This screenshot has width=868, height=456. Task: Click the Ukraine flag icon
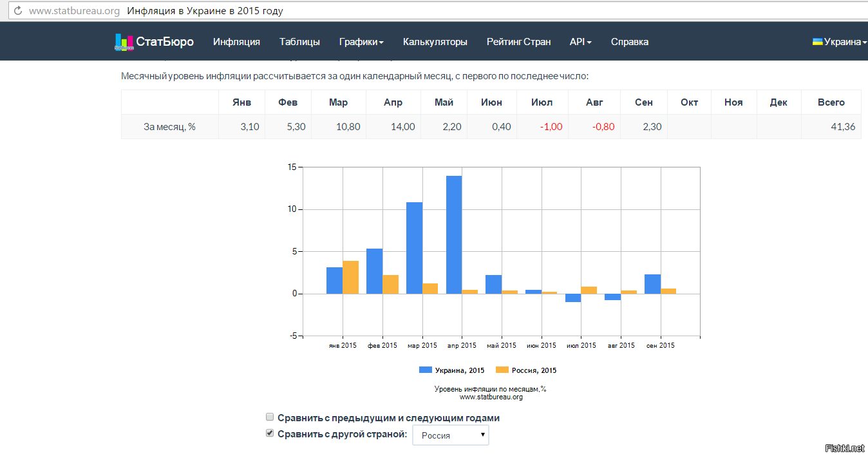817,41
